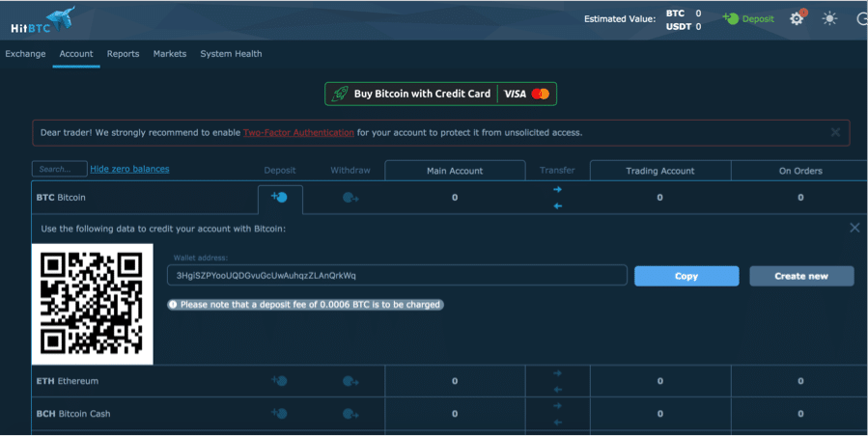Click the Bitcoin Cash withdraw icon

coord(350,414)
